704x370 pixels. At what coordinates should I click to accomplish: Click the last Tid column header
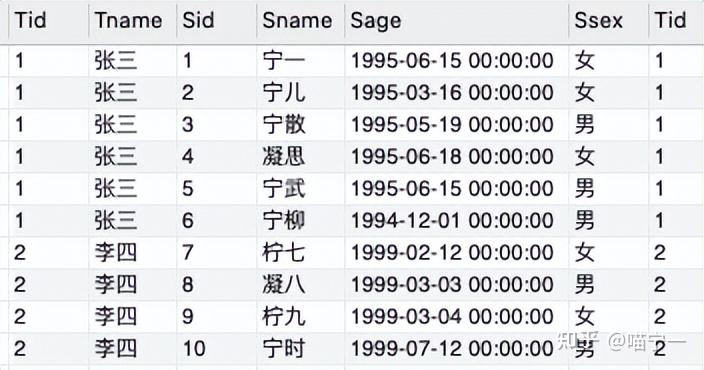[x=676, y=21]
